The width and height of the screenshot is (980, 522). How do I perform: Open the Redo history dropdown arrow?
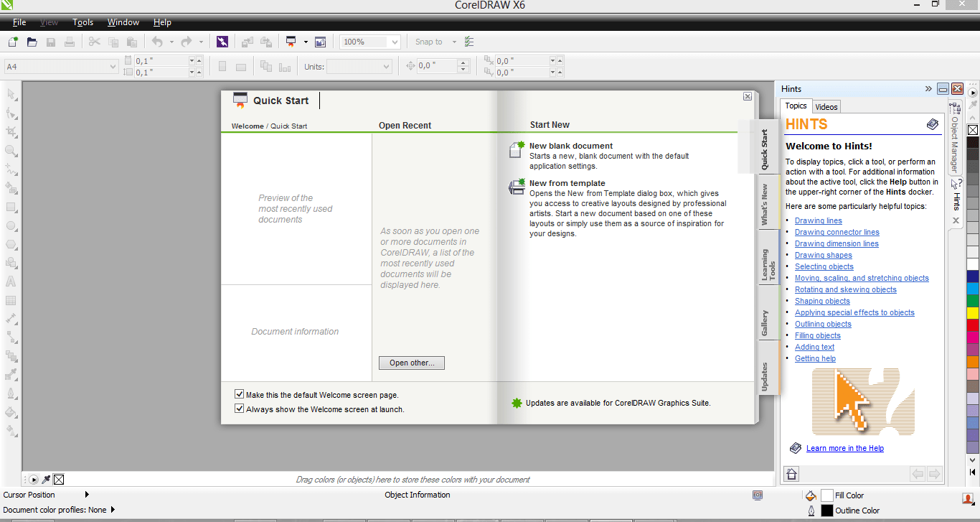(201, 42)
